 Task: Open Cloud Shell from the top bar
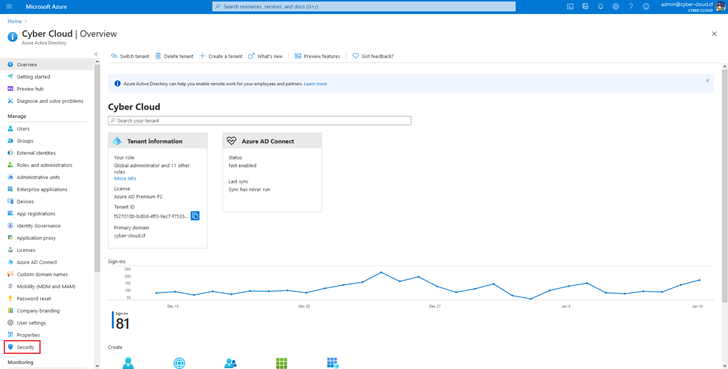(570, 6)
